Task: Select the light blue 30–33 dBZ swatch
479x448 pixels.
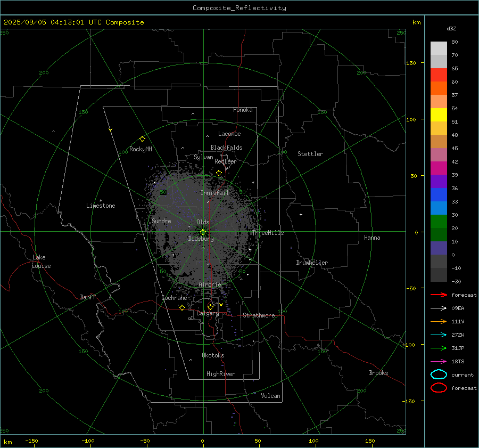Action: pyautogui.click(x=439, y=208)
